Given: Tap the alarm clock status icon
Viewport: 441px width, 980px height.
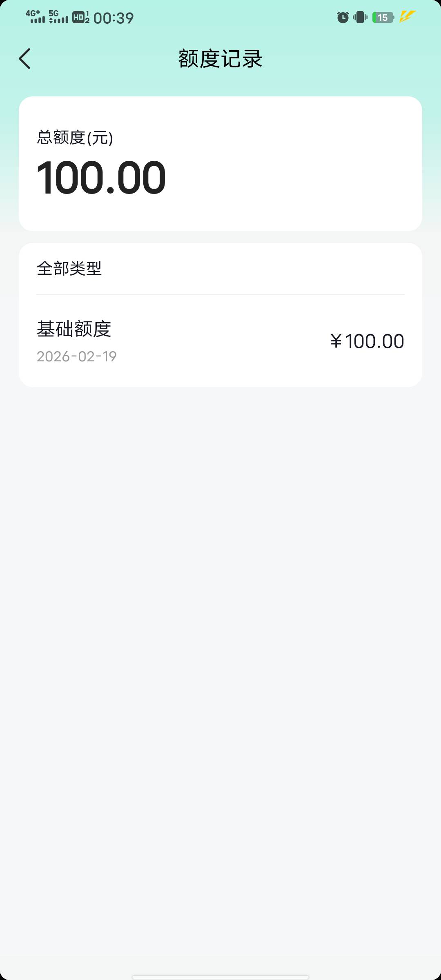Looking at the screenshot, I should pyautogui.click(x=343, y=18).
